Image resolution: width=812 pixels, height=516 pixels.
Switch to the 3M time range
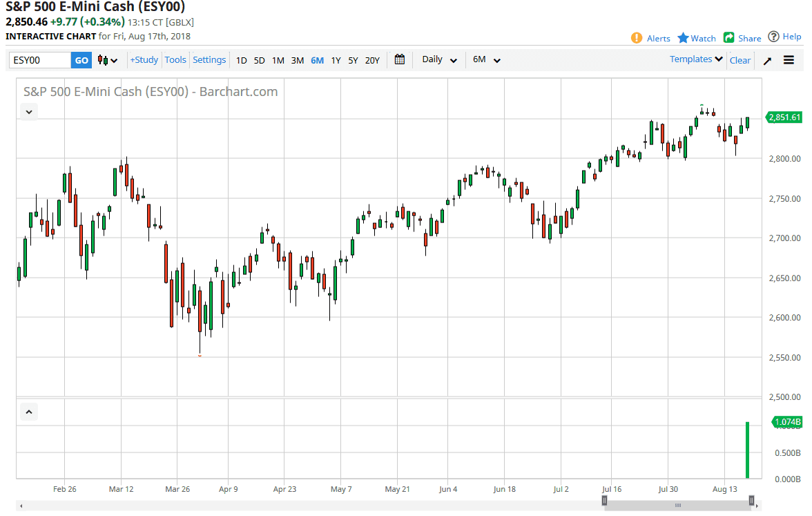(297, 60)
